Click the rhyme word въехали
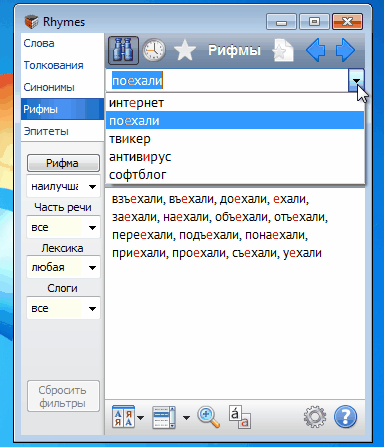 [x=191, y=199]
